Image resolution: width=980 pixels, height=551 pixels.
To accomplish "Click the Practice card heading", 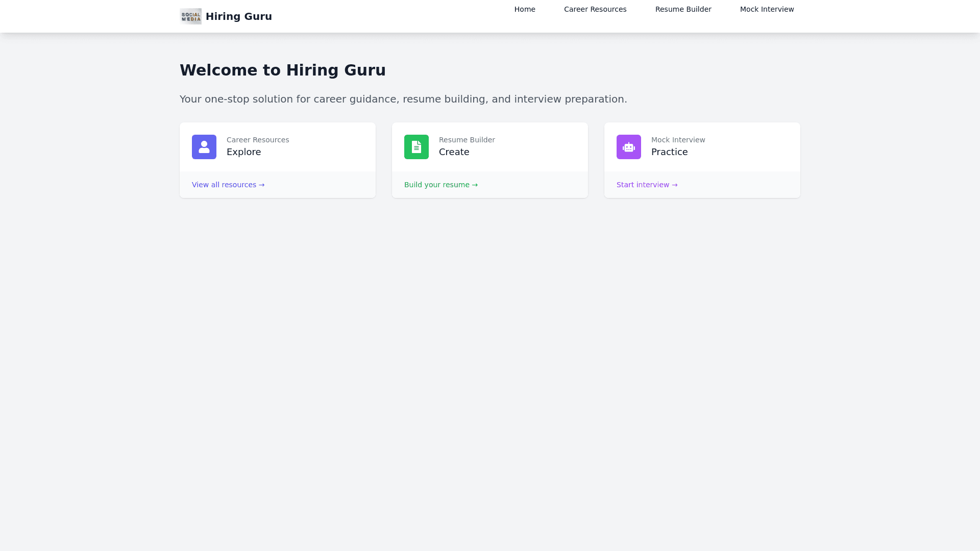I will coord(669,152).
